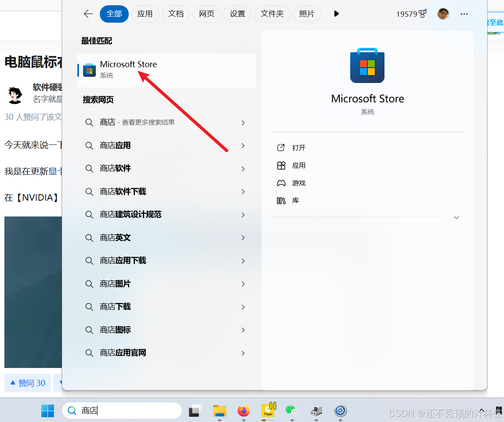
Task: Open Task View on the taskbar
Action: pos(195,411)
